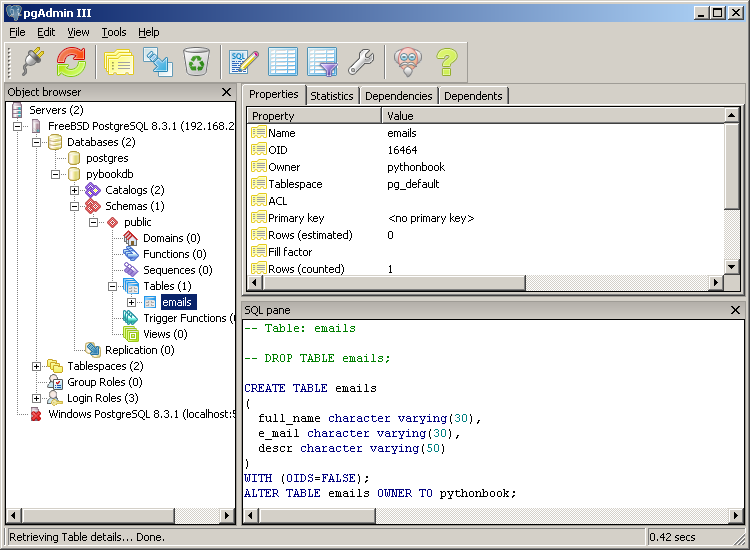The width and height of the screenshot is (750, 550).
Task: Switch to the Dependents tab
Action: coord(473,96)
